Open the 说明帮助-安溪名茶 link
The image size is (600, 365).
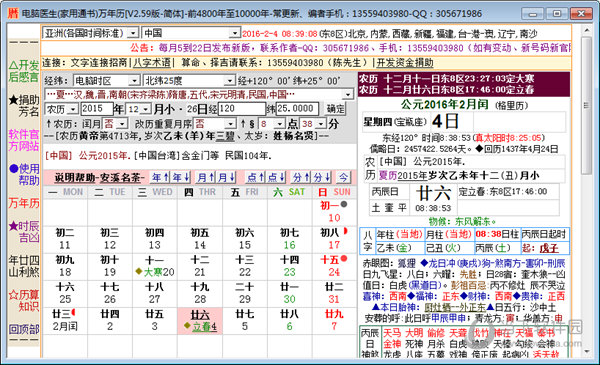(x=99, y=178)
